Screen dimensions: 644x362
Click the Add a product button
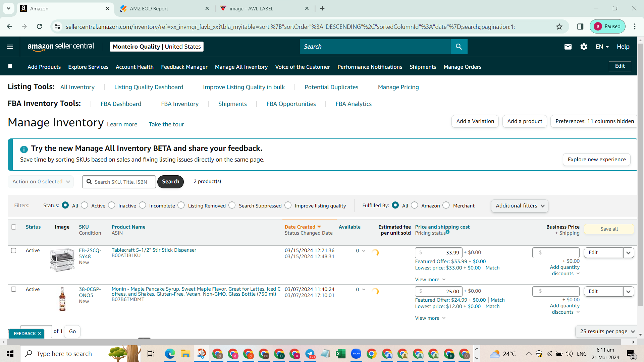click(525, 121)
